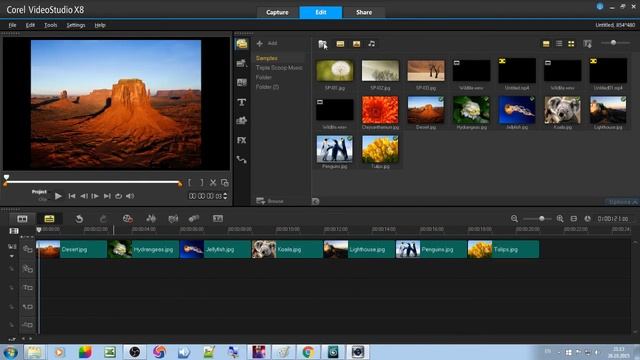Viewport: 640px width, 360px height.
Task: Enlarge the preview window icon
Action: (x=224, y=183)
